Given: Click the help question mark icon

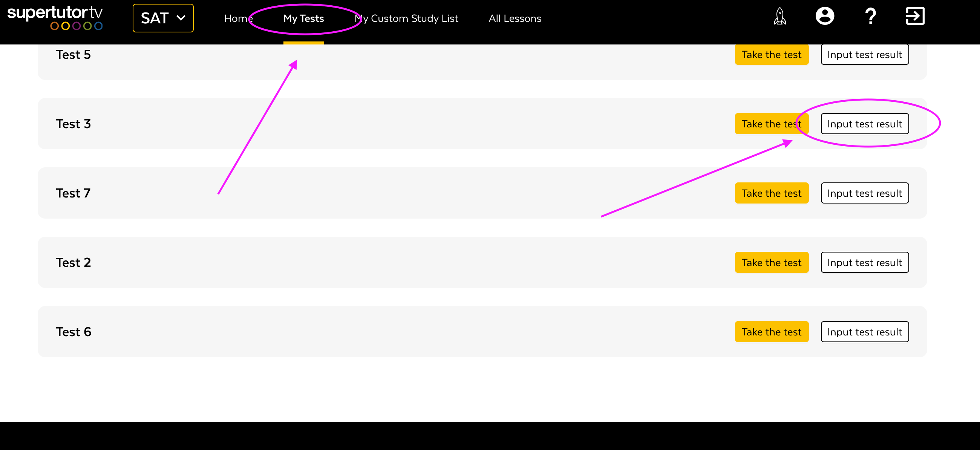Looking at the screenshot, I should coord(870,17).
